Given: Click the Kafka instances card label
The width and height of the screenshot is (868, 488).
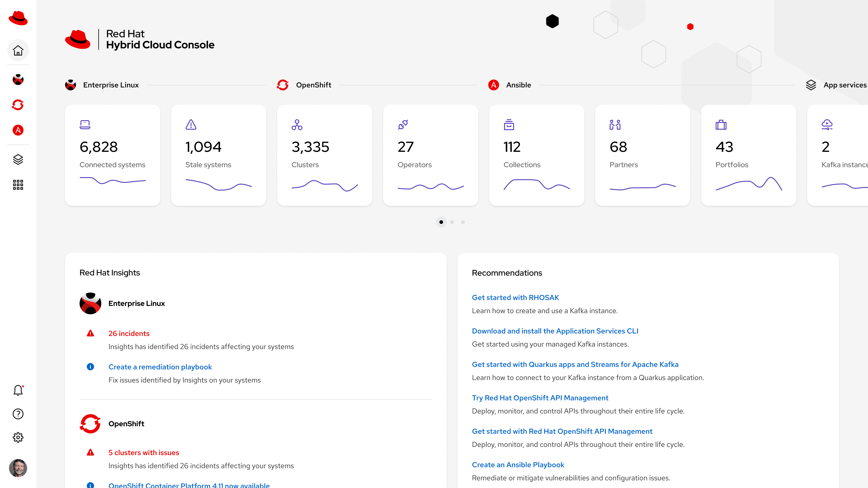Looking at the screenshot, I should [x=844, y=165].
